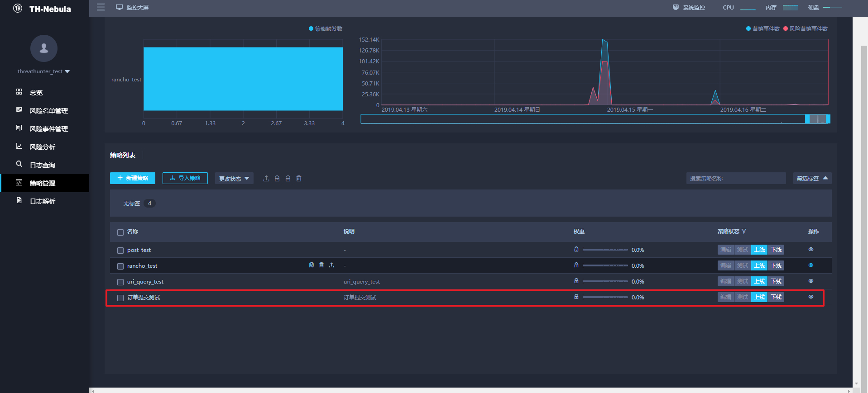Click the lock icon on post_test weight
This screenshot has height=393, width=868.
click(576, 249)
